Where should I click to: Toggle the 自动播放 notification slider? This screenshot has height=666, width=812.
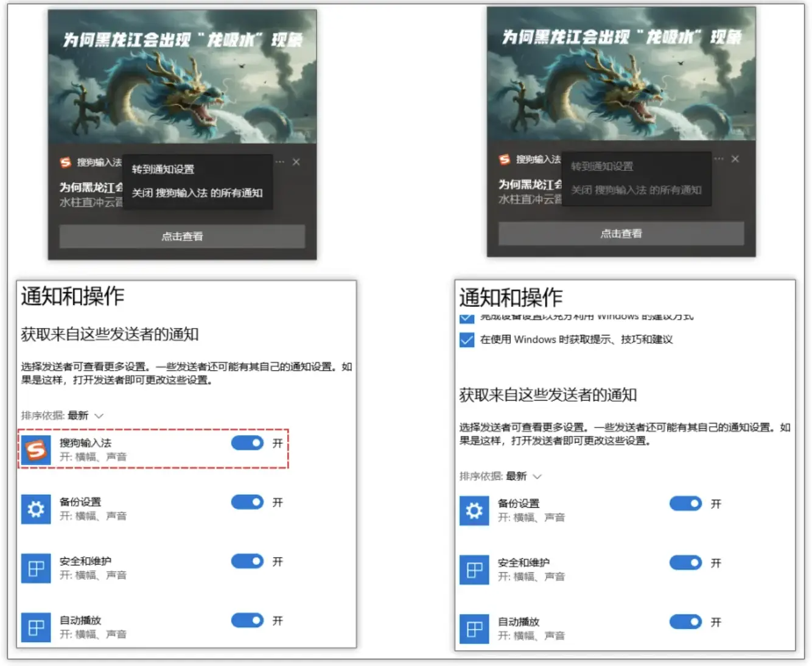click(247, 620)
